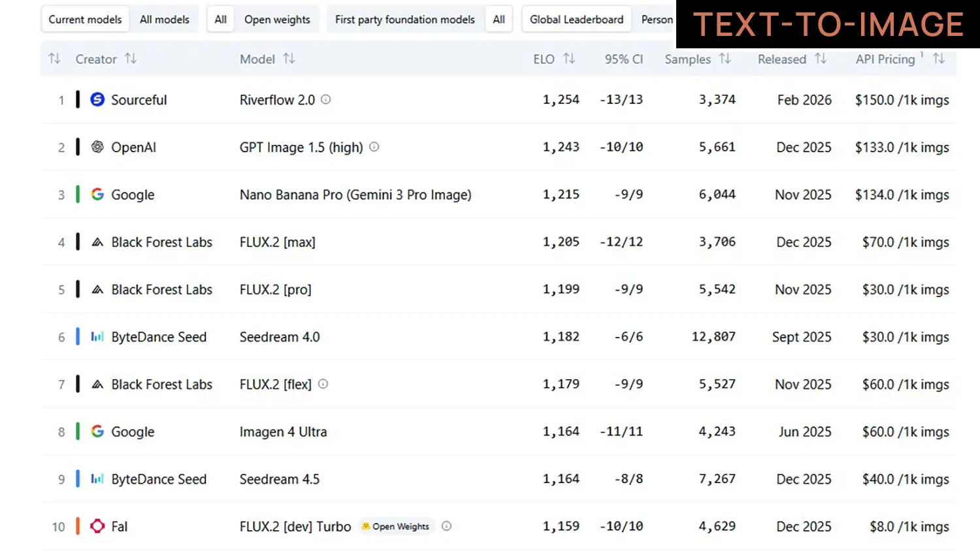Select the Global Leaderboard tab
The height and width of the screenshot is (551, 980).
click(x=576, y=20)
